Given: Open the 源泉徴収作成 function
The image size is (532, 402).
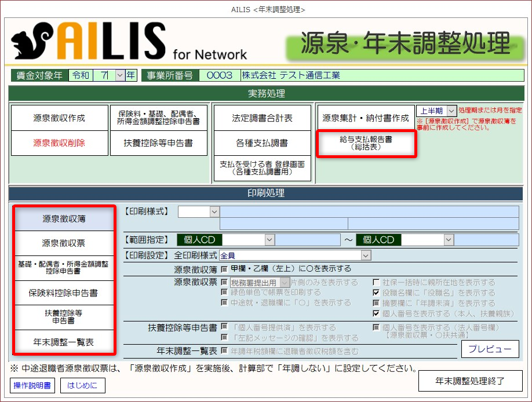Looking at the screenshot, I should 59,118.
